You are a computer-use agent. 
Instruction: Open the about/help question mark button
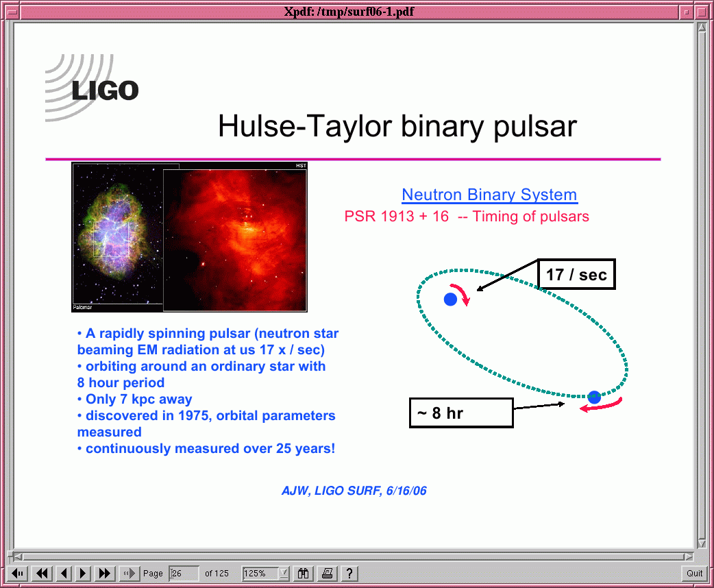(349, 573)
